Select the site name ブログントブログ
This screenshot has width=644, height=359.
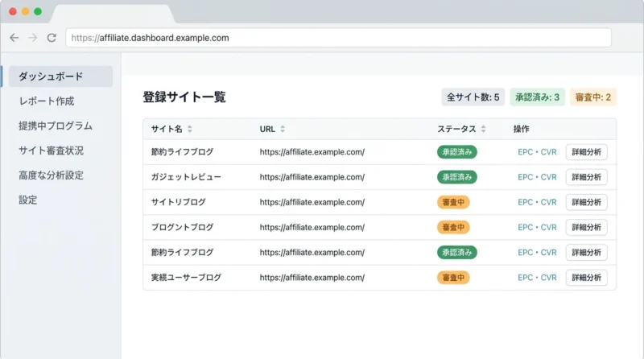pos(183,227)
